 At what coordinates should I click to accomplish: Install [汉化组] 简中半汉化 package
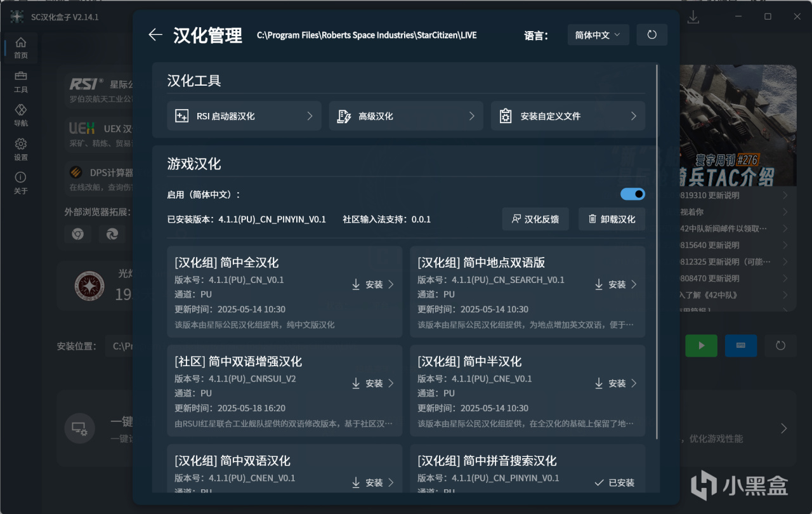coord(616,383)
